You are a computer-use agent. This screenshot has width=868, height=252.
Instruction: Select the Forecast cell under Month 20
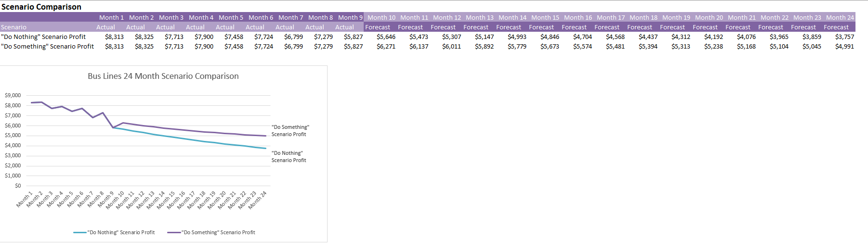pyautogui.click(x=705, y=27)
